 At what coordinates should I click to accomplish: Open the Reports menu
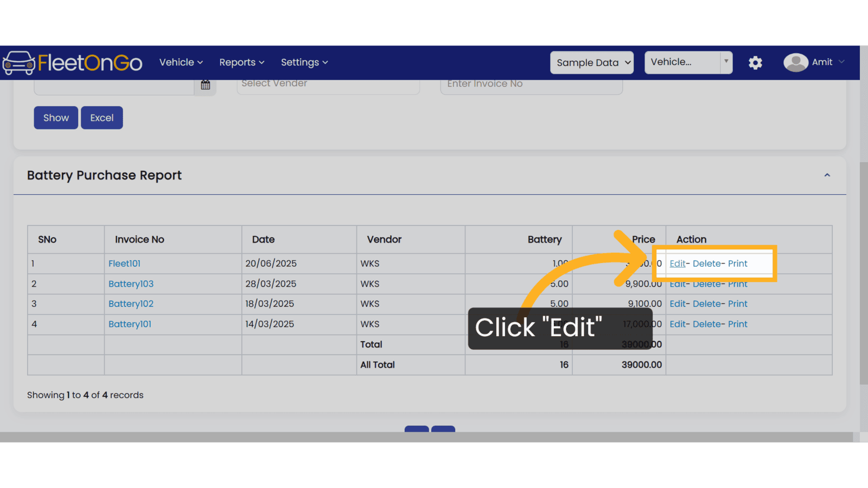[242, 62]
